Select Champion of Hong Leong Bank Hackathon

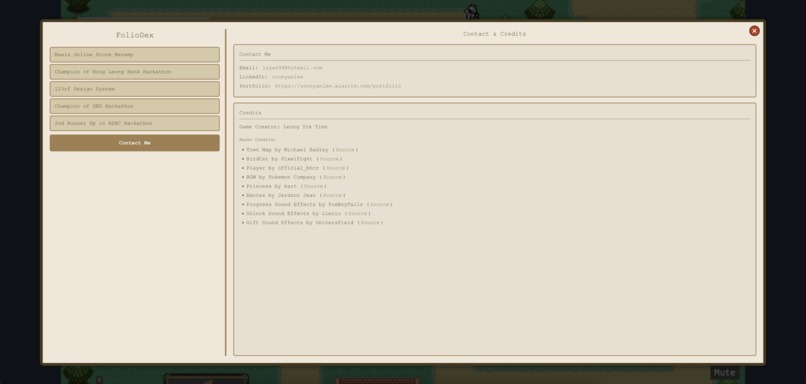coord(135,72)
